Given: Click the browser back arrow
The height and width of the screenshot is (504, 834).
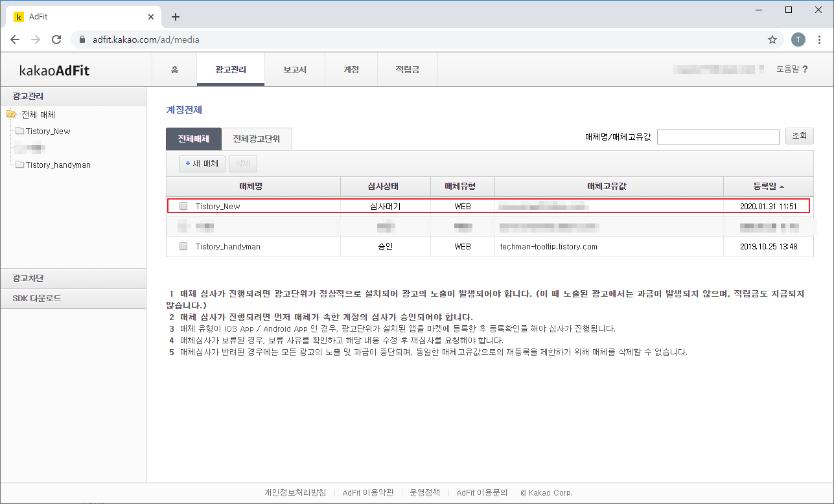Looking at the screenshot, I should pyautogui.click(x=15, y=40).
